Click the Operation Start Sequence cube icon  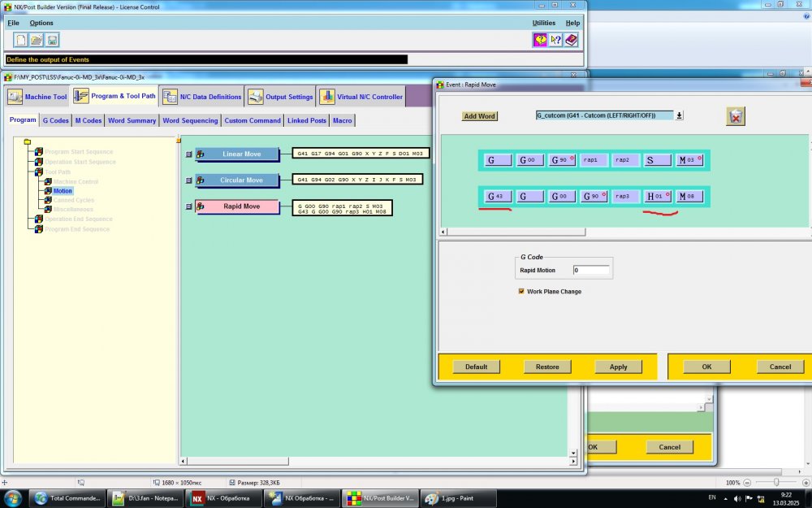39,162
